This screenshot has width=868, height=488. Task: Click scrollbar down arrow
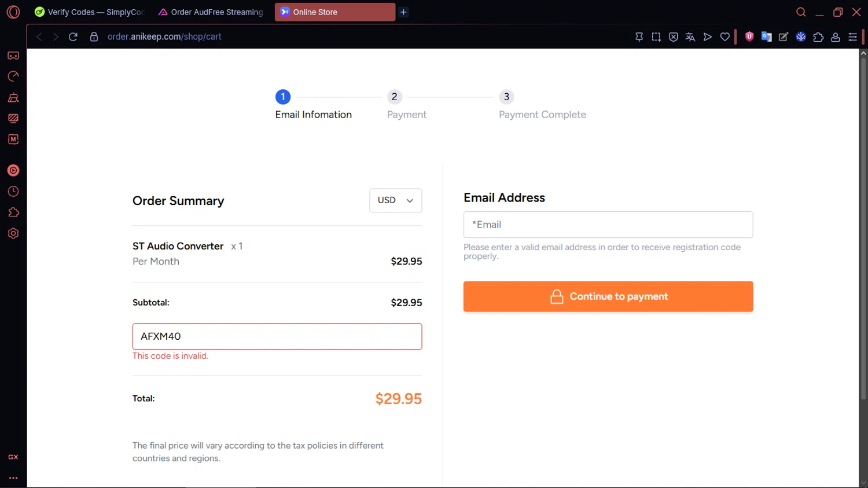pyautogui.click(x=863, y=483)
